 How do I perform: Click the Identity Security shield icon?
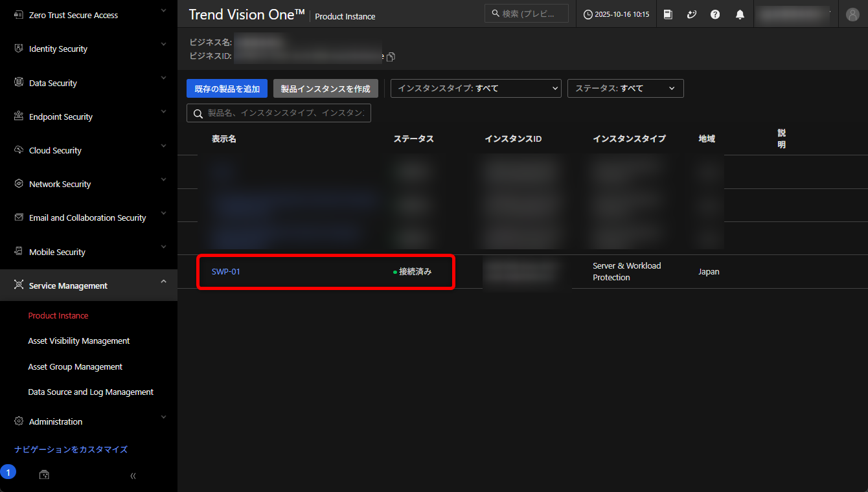(19, 49)
